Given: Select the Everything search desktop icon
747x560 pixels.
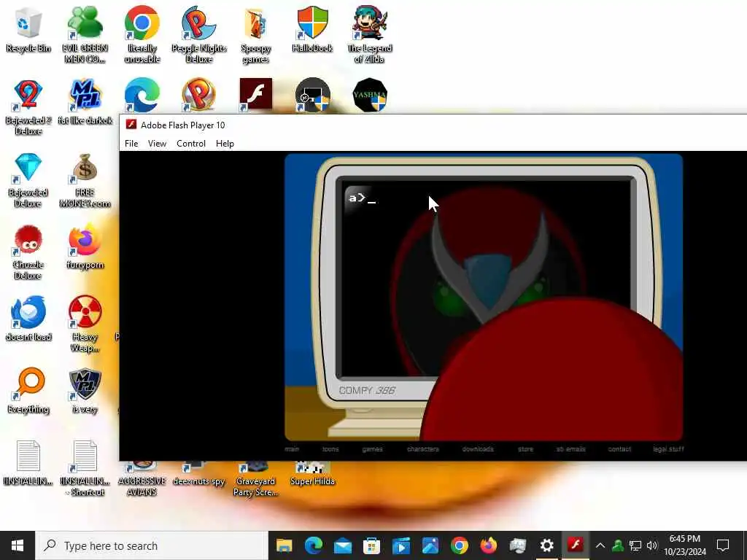Looking at the screenshot, I should click(28, 391).
